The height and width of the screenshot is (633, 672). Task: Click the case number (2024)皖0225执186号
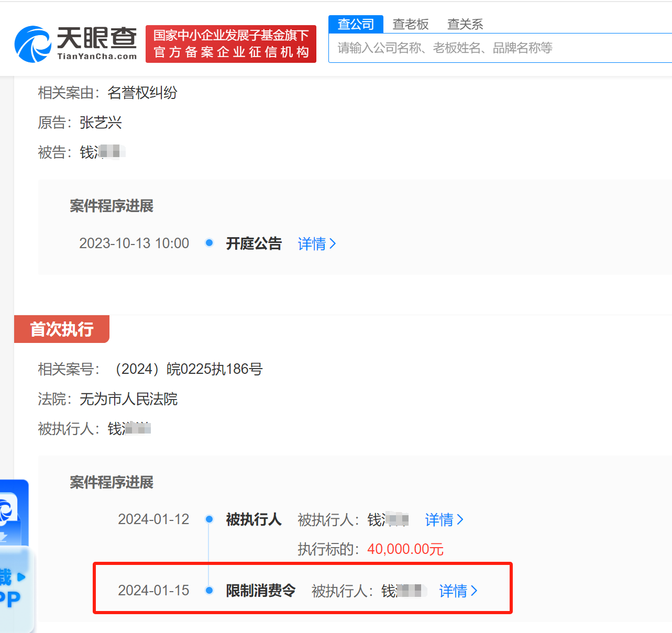188,369
